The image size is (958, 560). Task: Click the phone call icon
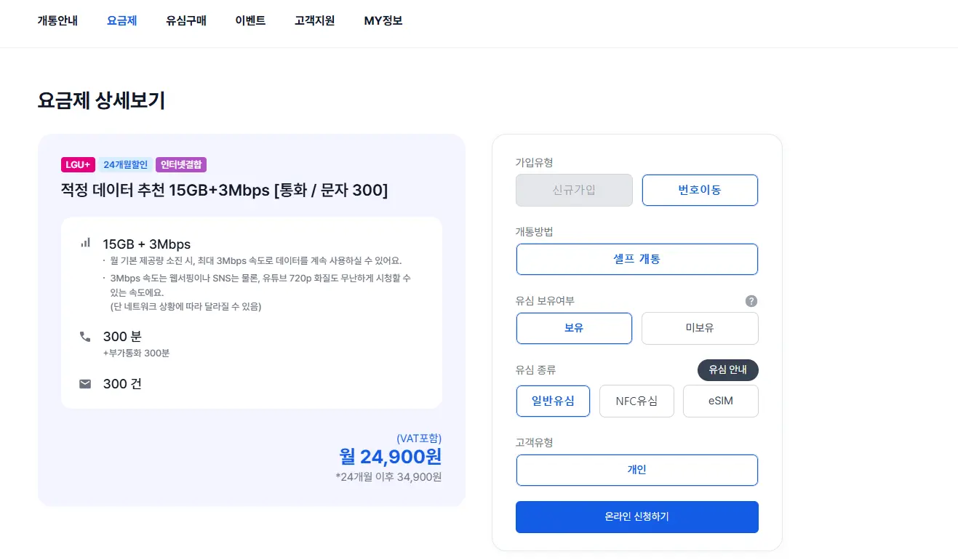[x=85, y=337]
